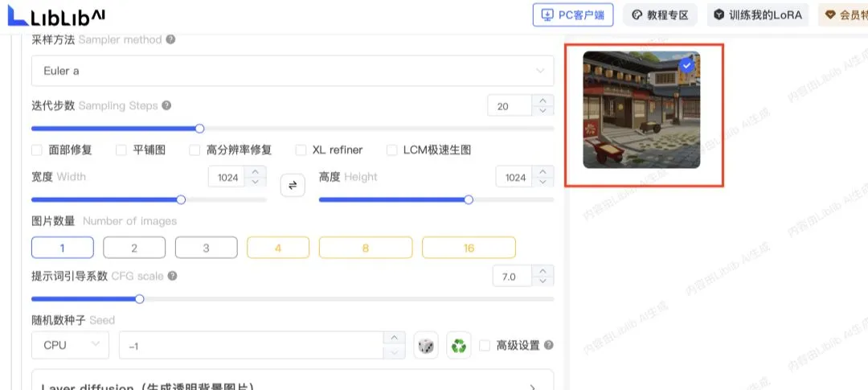Viewport: 868px width, 390px height.
Task: Open PC客户端 download button
Action: 573,15
